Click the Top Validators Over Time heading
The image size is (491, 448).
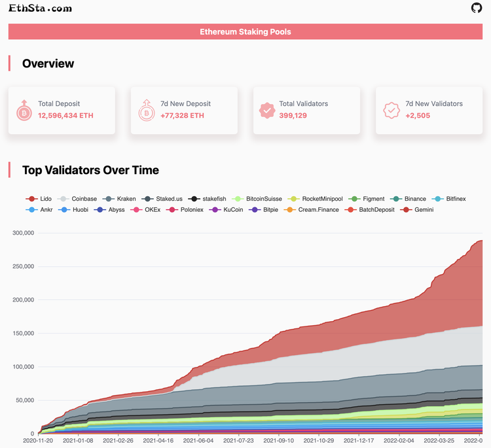coord(90,170)
